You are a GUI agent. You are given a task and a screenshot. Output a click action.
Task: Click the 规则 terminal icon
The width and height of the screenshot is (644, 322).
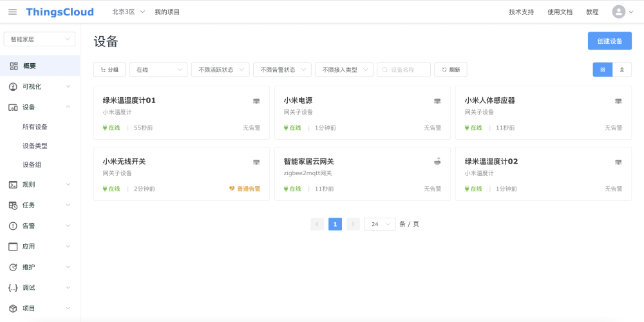[x=13, y=185]
